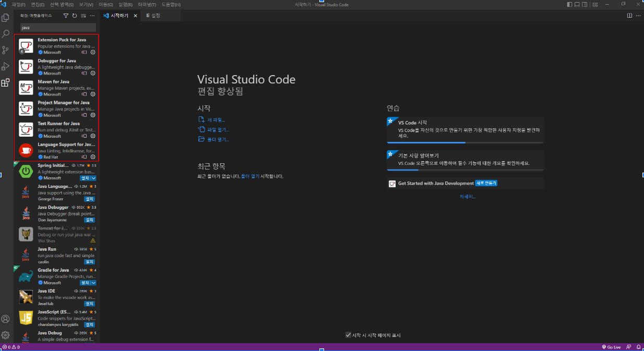
Task: Install Java Language Support by George Fraser
Action: 90,199
